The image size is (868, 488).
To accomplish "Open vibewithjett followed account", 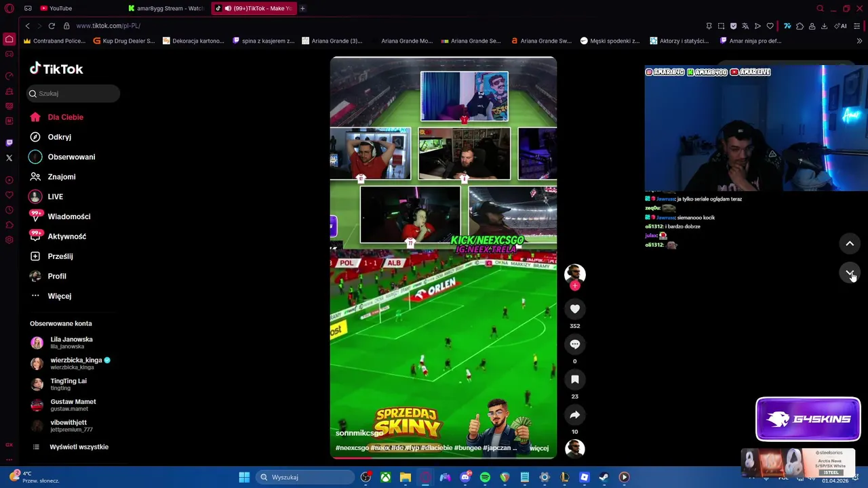I will tap(62, 426).
